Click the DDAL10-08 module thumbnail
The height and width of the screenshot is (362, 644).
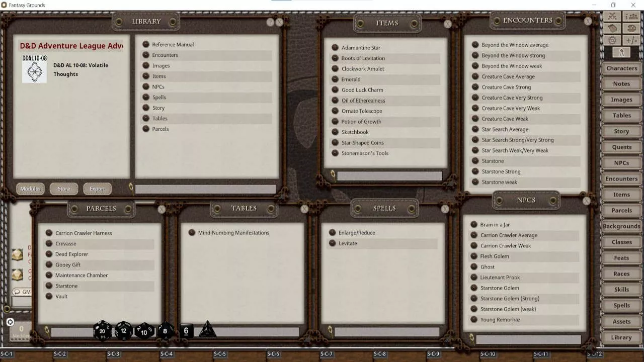coord(34,69)
